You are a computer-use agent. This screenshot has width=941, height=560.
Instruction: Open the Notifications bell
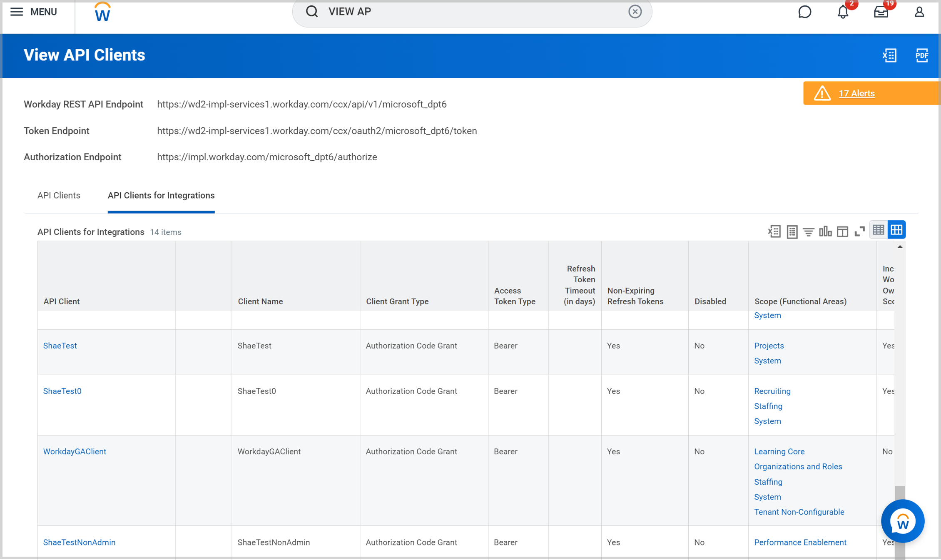[842, 12]
